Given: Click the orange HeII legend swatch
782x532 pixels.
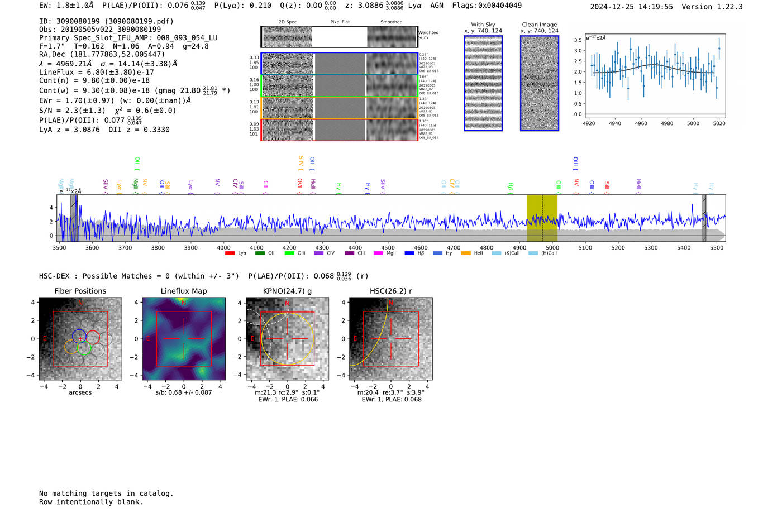Looking at the screenshot, I should [x=466, y=253].
